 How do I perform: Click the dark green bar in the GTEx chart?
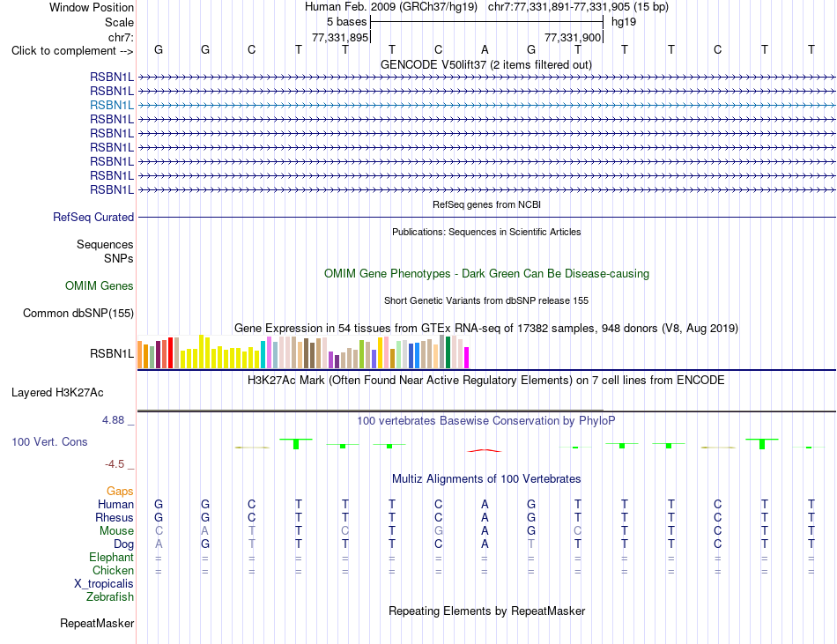448,352
